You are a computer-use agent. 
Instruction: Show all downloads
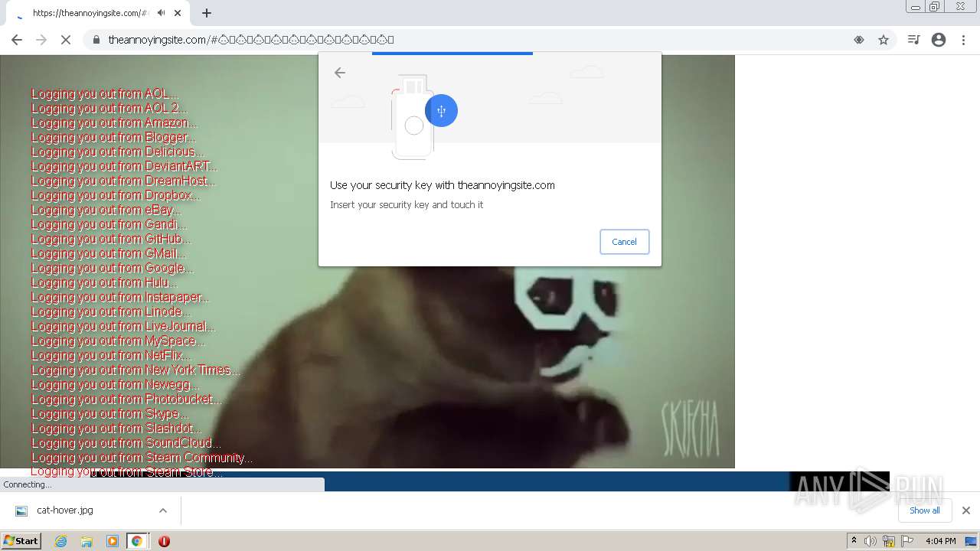coord(924,510)
